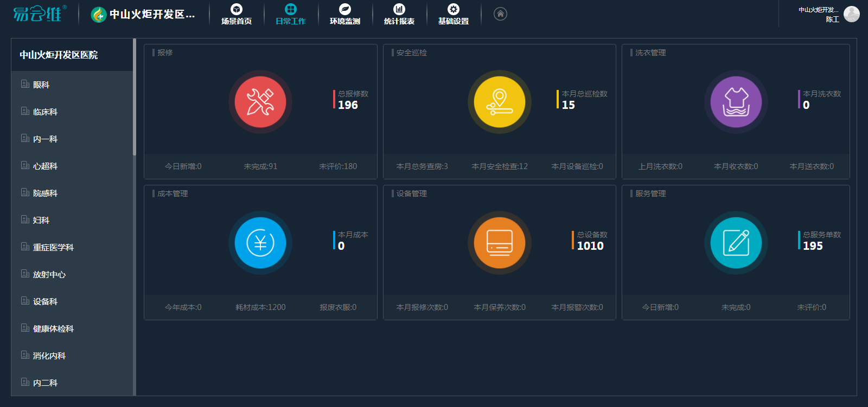Open the 统计报表 menu
This screenshot has height=407, width=868.
[x=399, y=15]
